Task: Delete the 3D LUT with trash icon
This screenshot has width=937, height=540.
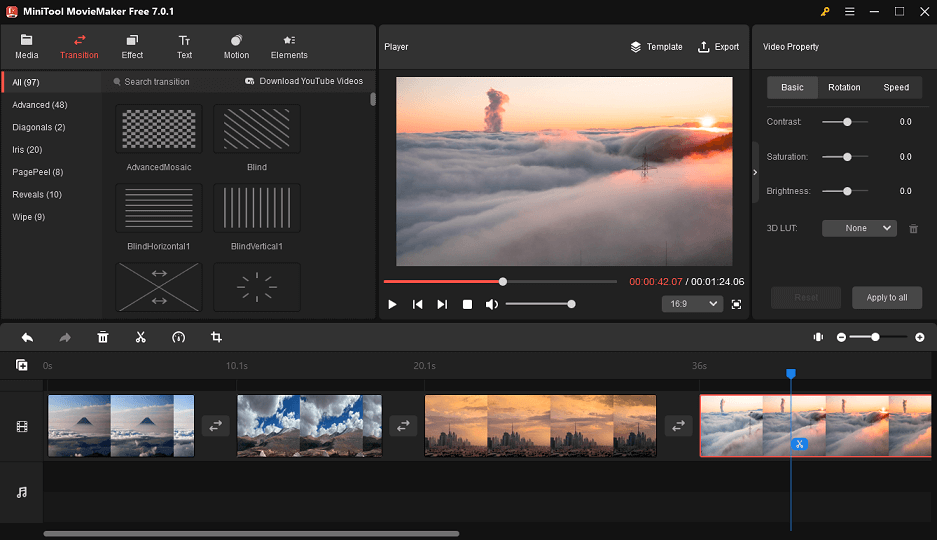Action: (913, 228)
